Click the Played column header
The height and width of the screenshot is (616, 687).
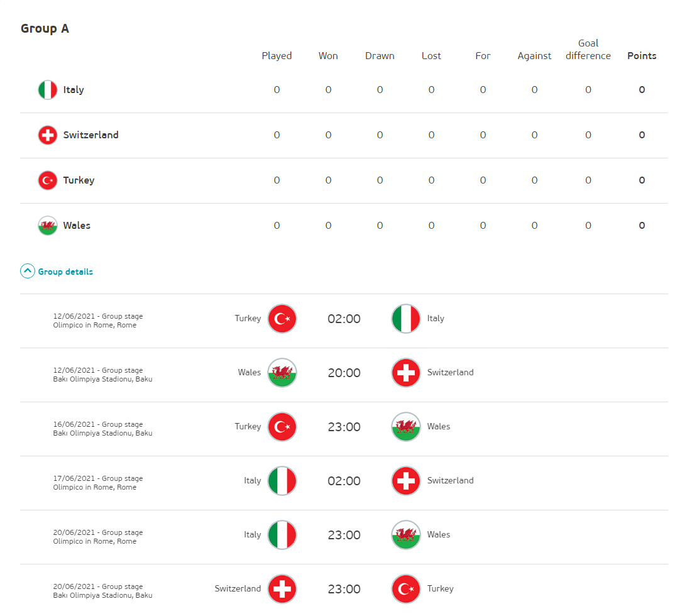point(277,56)
